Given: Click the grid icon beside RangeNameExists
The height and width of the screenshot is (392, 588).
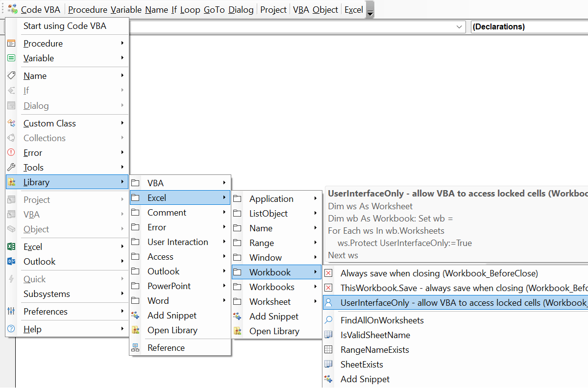Looking at the screenshot, I should 329,350.
